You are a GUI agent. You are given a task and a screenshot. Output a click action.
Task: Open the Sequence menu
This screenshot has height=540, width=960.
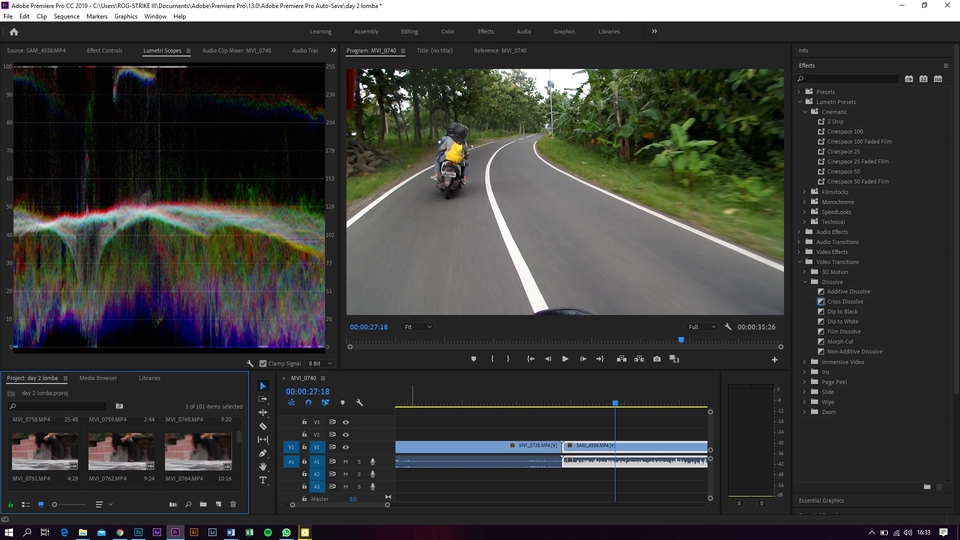[66, 17]
